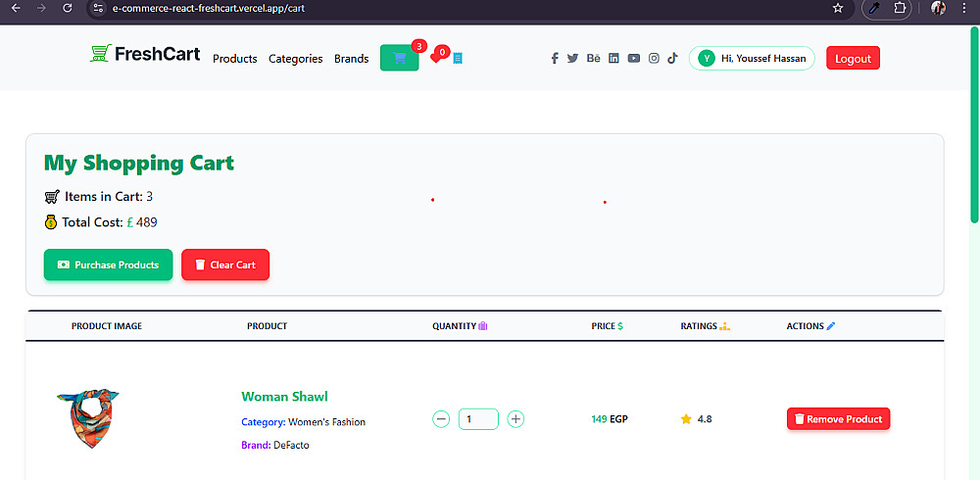This screenshot has width=980, height=480.
Task: Open the Woman Shawl product title
Action: (x=284, y=397)
